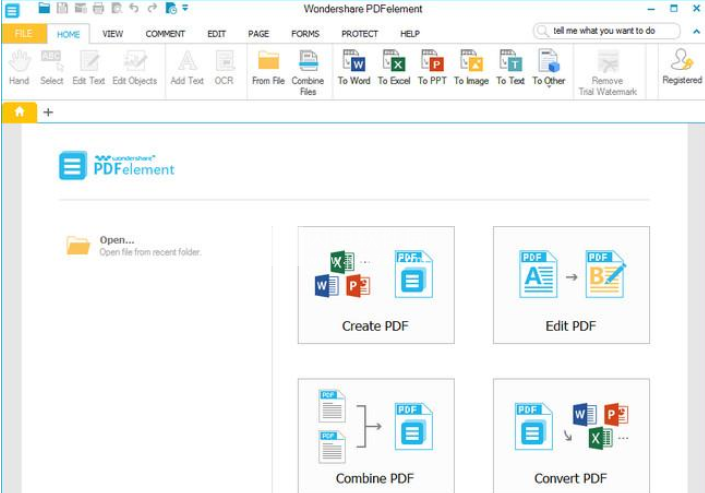Select the Home start page tab
The image size is (705, 493).
pos(19,112)
